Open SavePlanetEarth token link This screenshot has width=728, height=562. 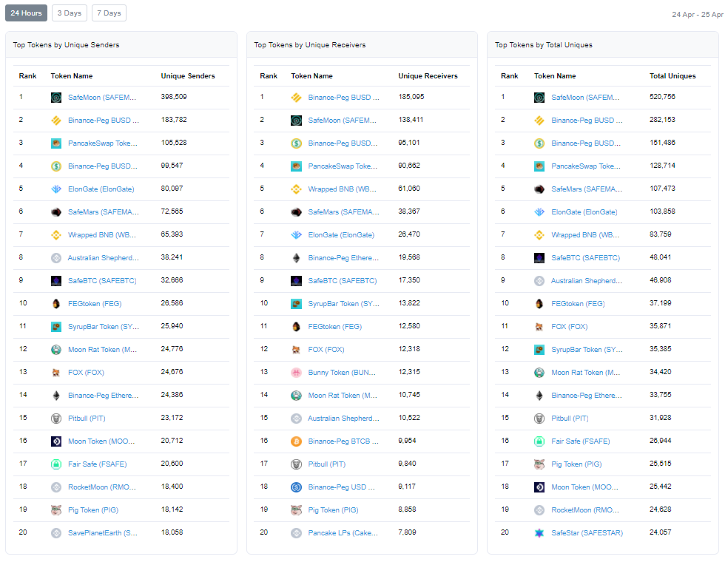coord(103,533)
